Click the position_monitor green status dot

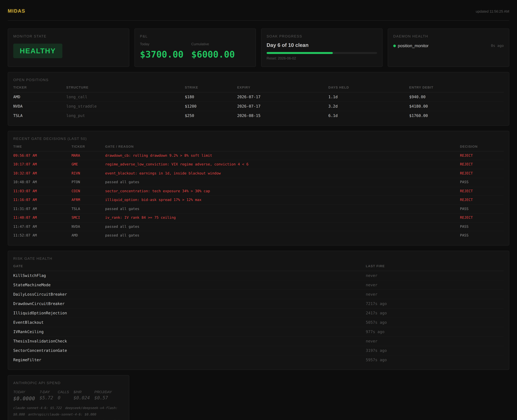pos(395,46)
